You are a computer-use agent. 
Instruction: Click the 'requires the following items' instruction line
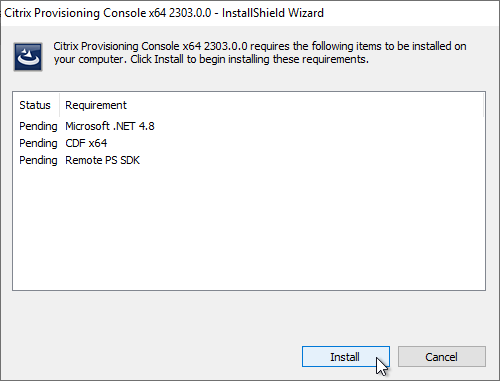pyautogui.click(x=260, y=46)
